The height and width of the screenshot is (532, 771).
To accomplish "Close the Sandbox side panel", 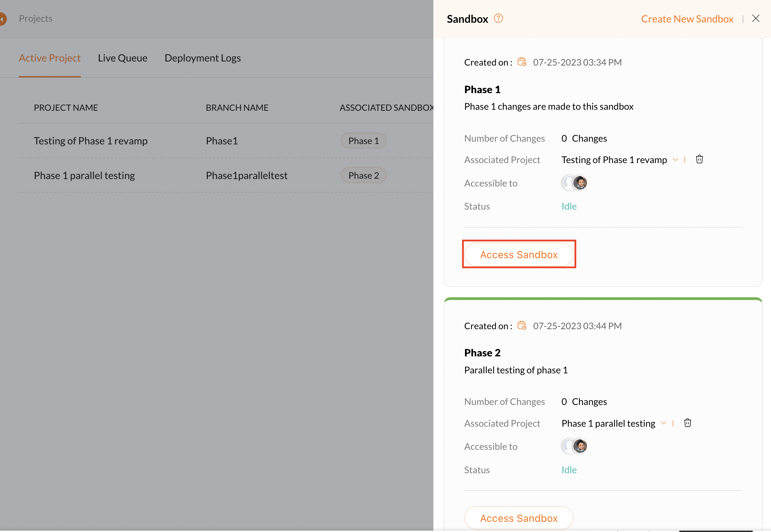I will pyautogui.click(x=755, y=19).
